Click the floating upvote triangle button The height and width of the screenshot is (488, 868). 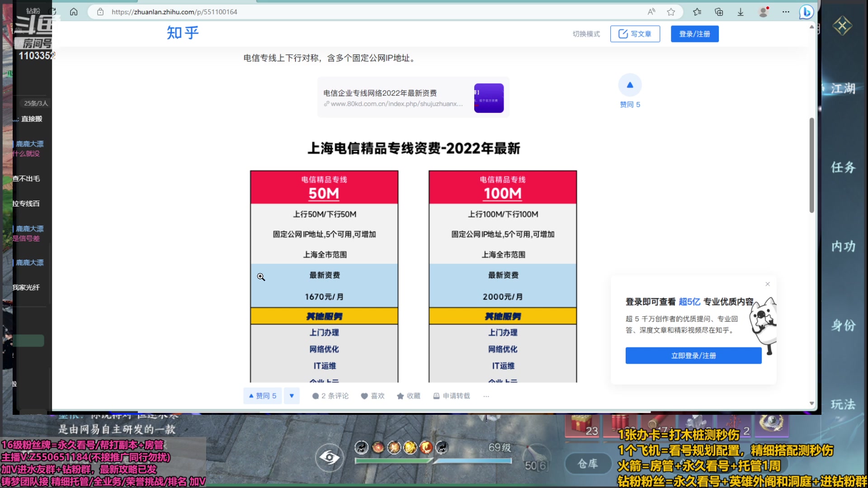click(x=630, y=85)
